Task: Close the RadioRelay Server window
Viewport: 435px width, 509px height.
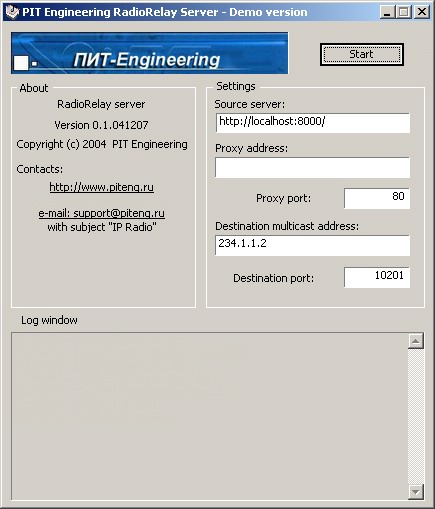Action: [x=422, y=12]
